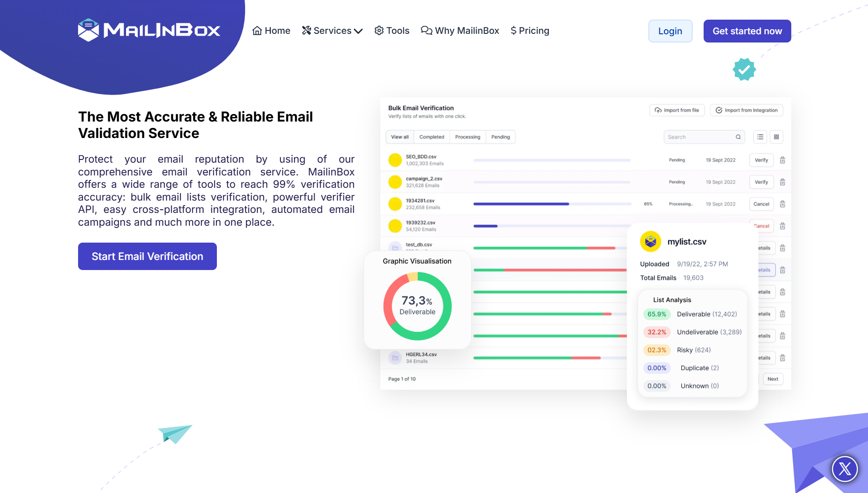Open Import from Integration
868x493 pixels.
(x=746, y=110)
